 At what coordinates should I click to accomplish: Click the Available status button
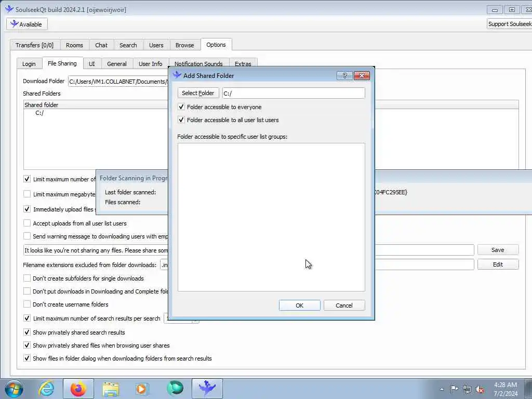point(27,24)
